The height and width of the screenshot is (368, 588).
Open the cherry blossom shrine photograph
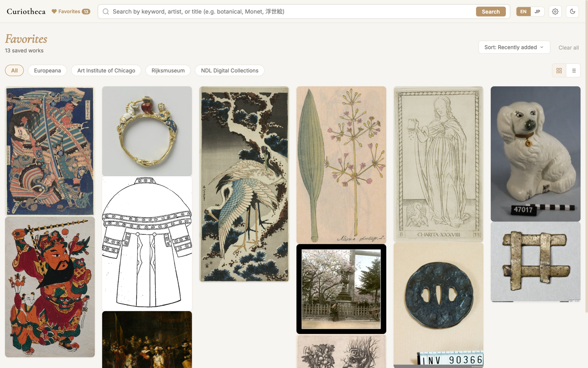coord(341,289)
